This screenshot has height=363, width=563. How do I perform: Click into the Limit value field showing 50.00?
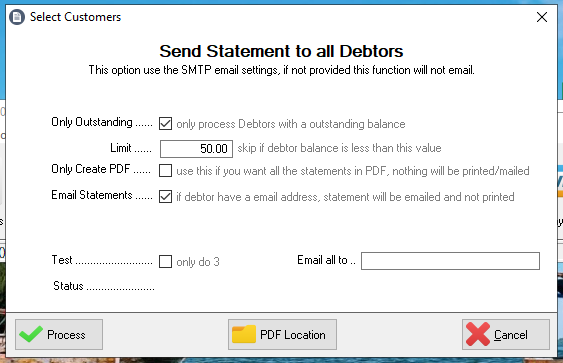[x=196, y=149]
